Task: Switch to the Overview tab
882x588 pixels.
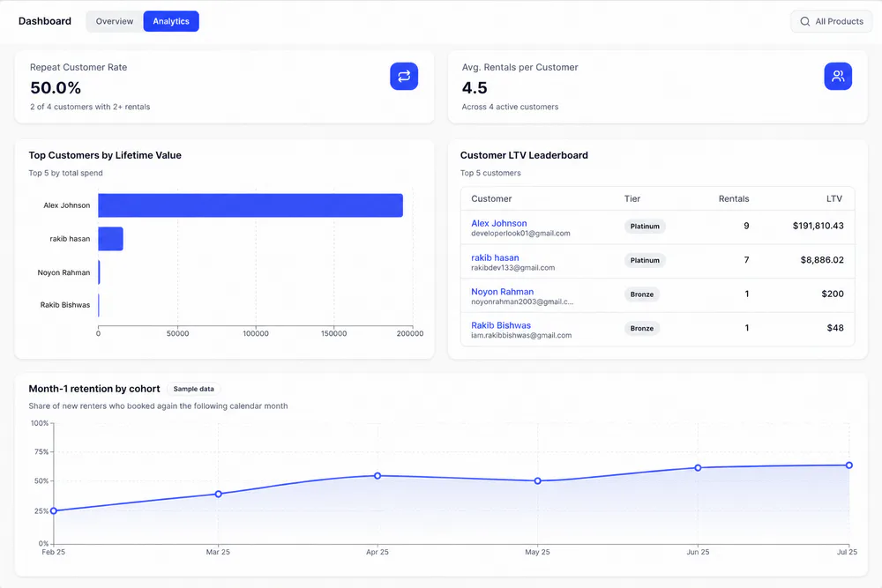Action: (x=115, y=21)
